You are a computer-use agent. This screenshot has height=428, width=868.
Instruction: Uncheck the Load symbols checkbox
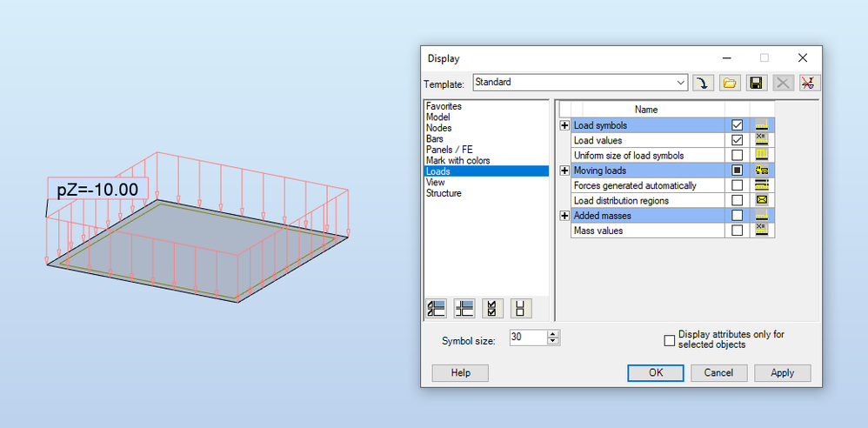(737, 125)
